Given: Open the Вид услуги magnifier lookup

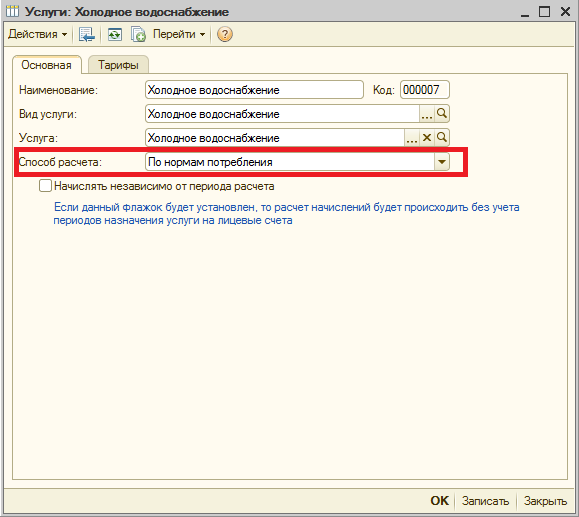Looking at the screenshot, I should [442, 113].
